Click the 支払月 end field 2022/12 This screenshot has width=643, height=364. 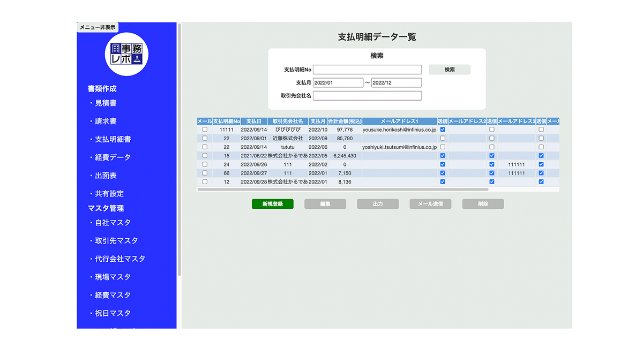pos(397,83)
